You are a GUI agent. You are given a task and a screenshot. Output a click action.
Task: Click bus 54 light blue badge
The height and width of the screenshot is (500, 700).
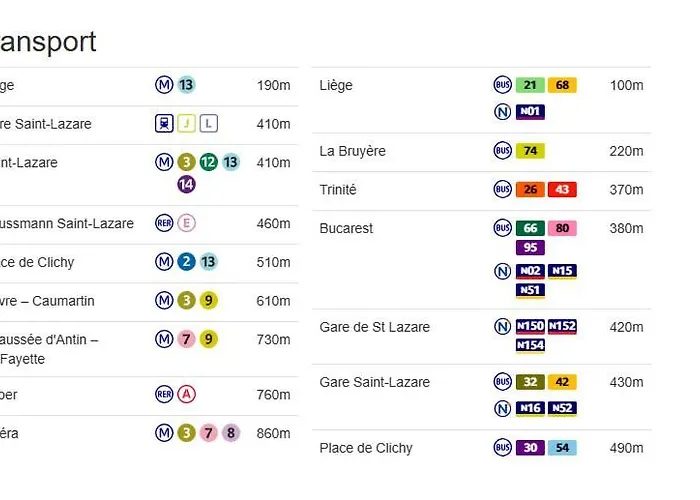tap(562, 447)
